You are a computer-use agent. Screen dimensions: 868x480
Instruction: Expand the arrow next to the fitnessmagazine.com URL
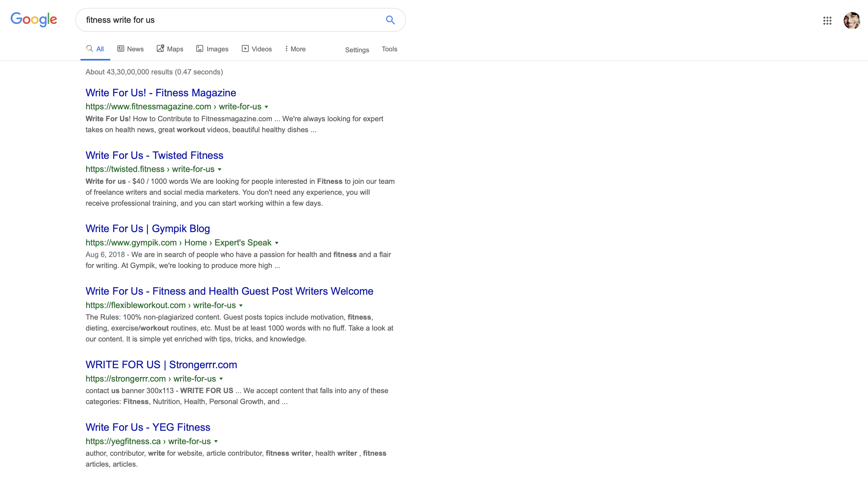(x=266, y=107)
